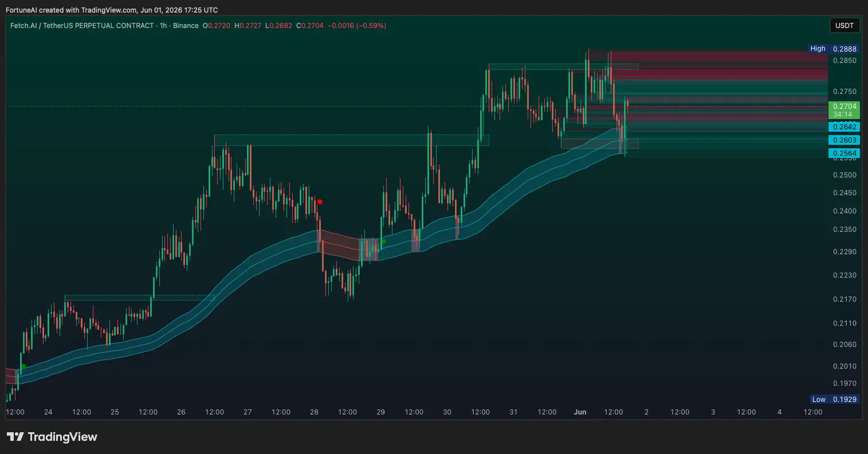Image resolution: width=868 pixels, height=454 pixels.
Task: Click the cyan 0.2603 price label
Action: click(845, 140)
